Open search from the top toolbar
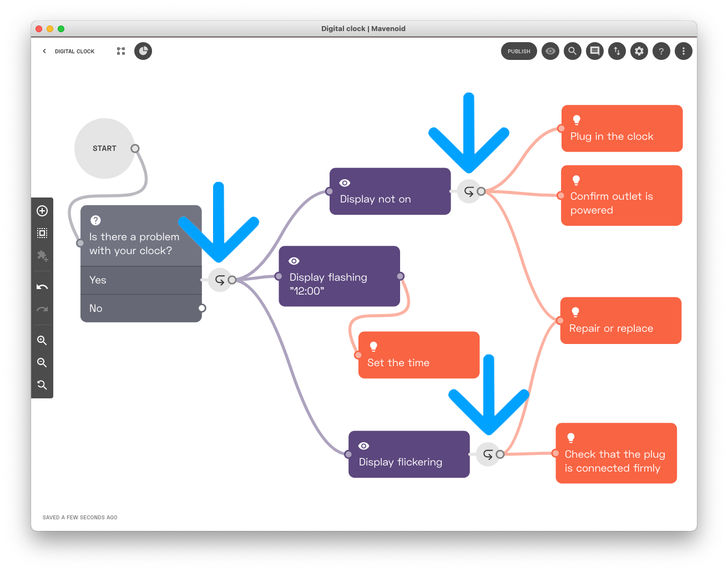728x572 pixels. (572, 51)
